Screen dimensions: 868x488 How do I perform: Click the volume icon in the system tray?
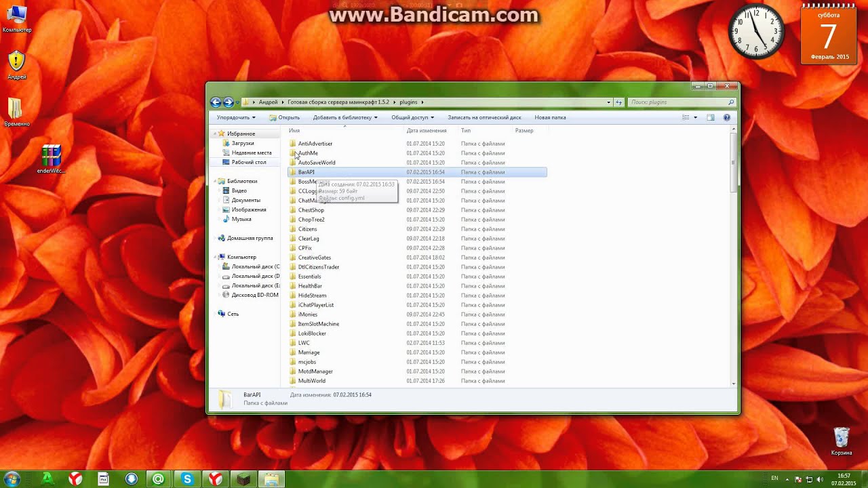click(x=821, y=479)
